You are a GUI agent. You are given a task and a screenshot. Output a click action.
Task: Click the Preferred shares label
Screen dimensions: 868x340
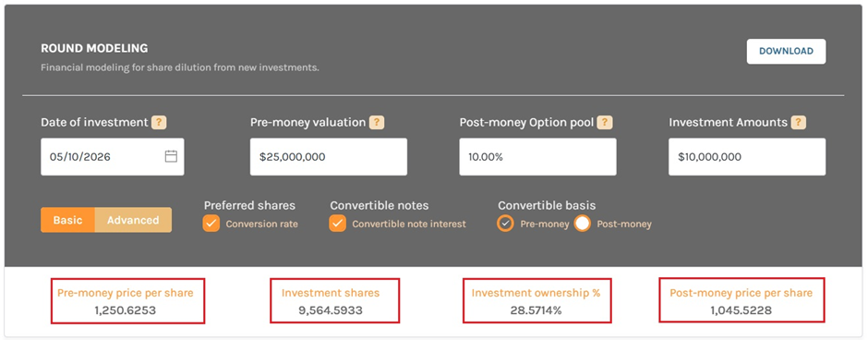[x=249, y=205]
